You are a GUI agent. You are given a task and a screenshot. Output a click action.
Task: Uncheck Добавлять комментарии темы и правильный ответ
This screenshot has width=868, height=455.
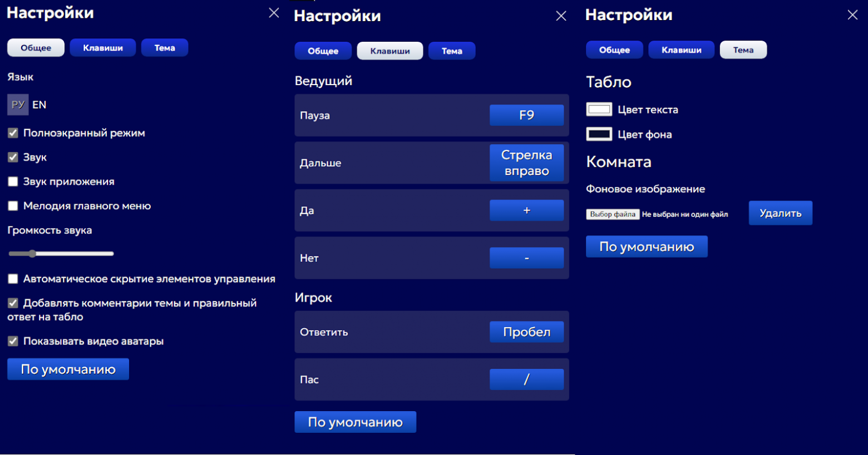click(13, 303)
